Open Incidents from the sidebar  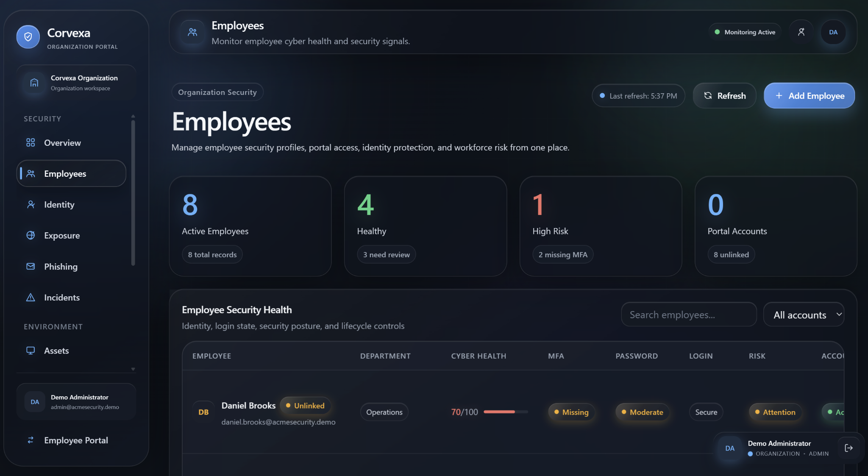click(71, 298)
